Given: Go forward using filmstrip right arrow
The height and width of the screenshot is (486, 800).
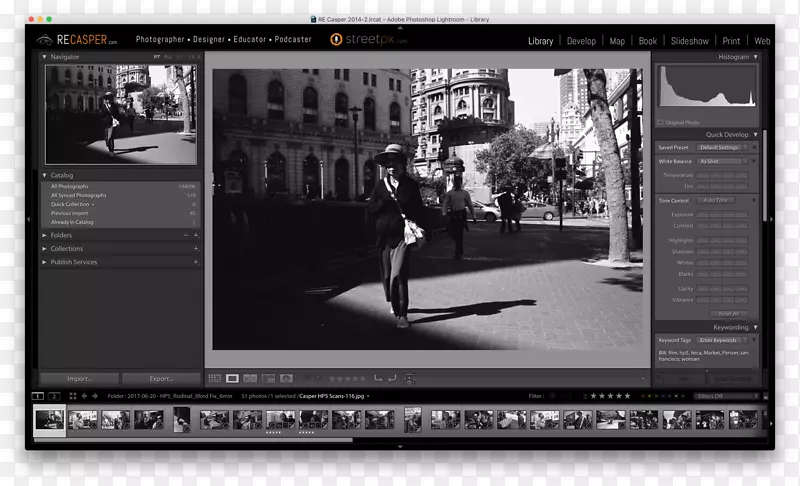Looking at the screenshot, I should [x=95, y=396].
